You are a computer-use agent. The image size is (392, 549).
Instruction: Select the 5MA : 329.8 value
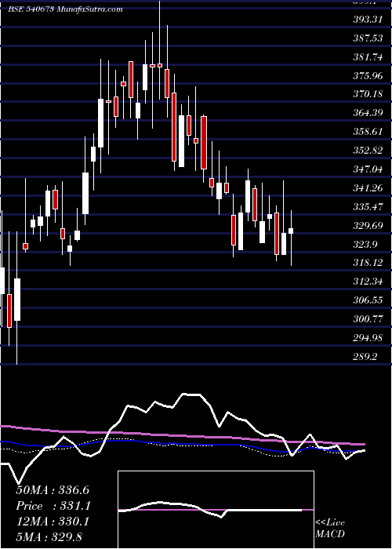point(49,536)
